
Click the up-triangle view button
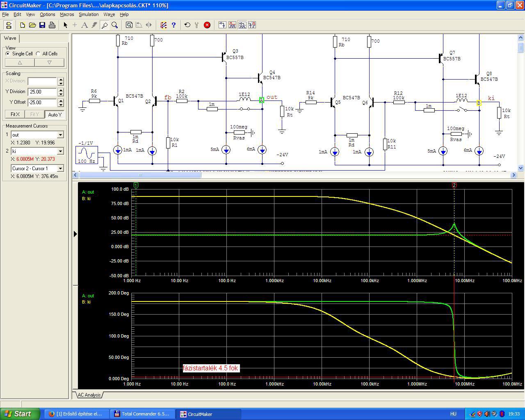20,62
